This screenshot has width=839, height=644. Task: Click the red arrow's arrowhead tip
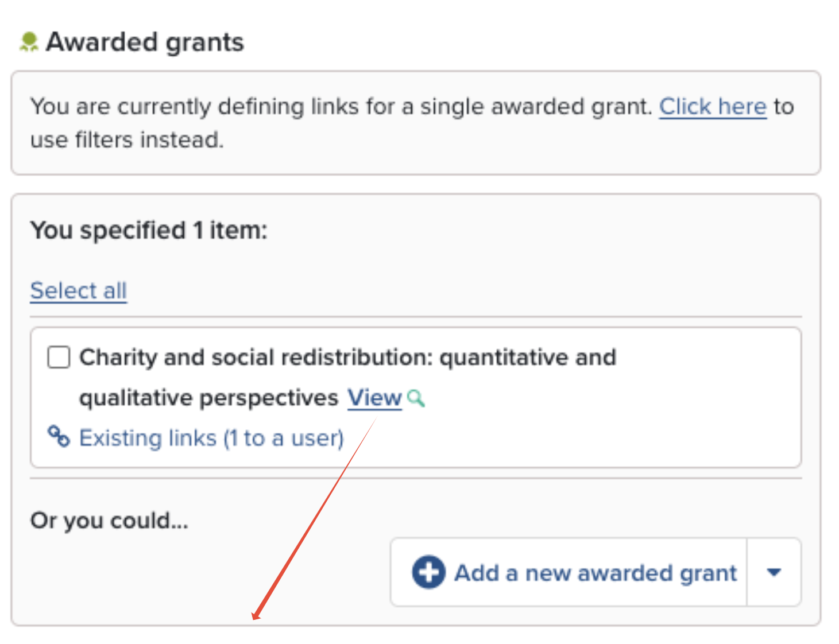(254, 618)
